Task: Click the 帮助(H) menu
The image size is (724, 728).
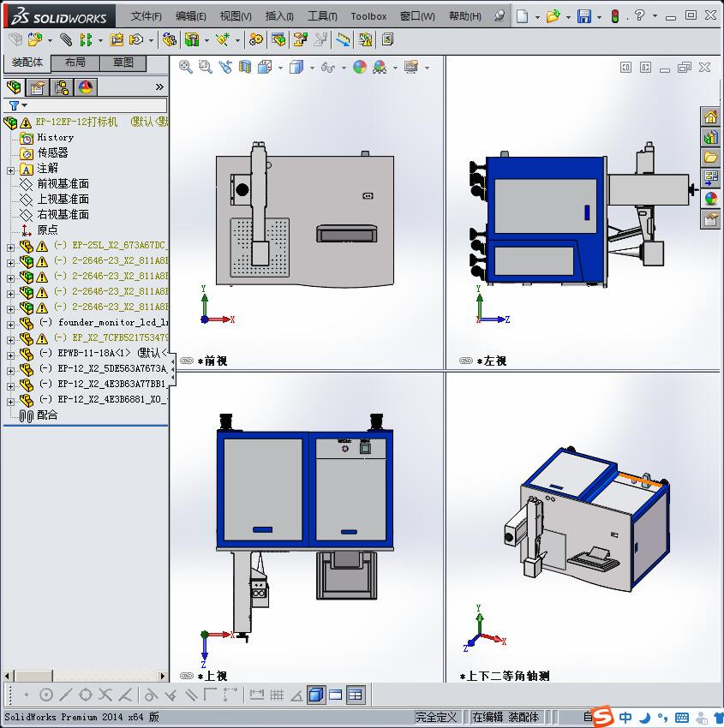Action: tap(465, 16)
